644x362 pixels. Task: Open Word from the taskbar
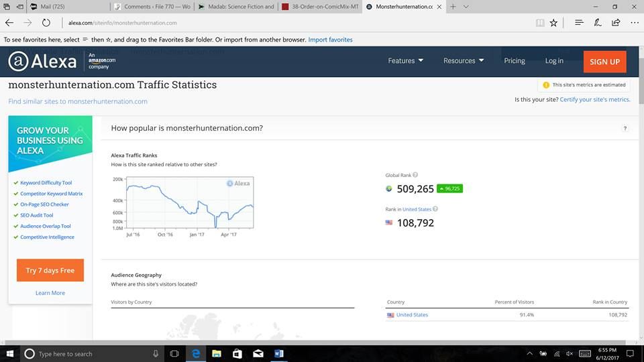tap(278, 353)
